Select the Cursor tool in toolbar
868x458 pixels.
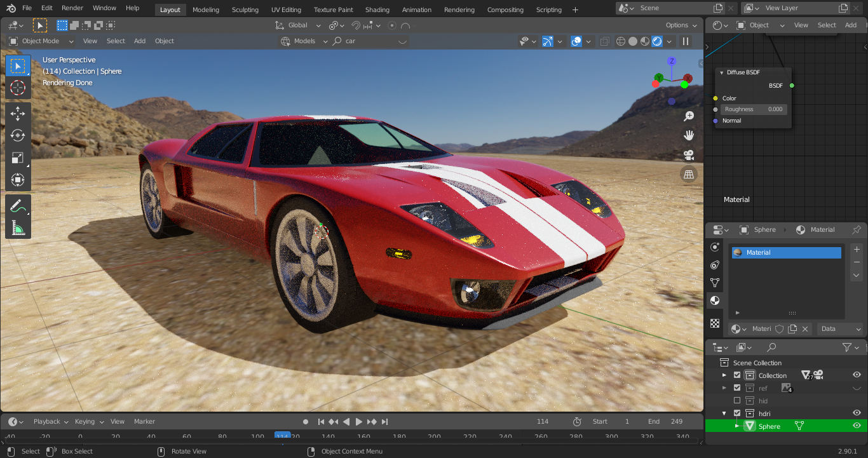[x=18, y=88]
